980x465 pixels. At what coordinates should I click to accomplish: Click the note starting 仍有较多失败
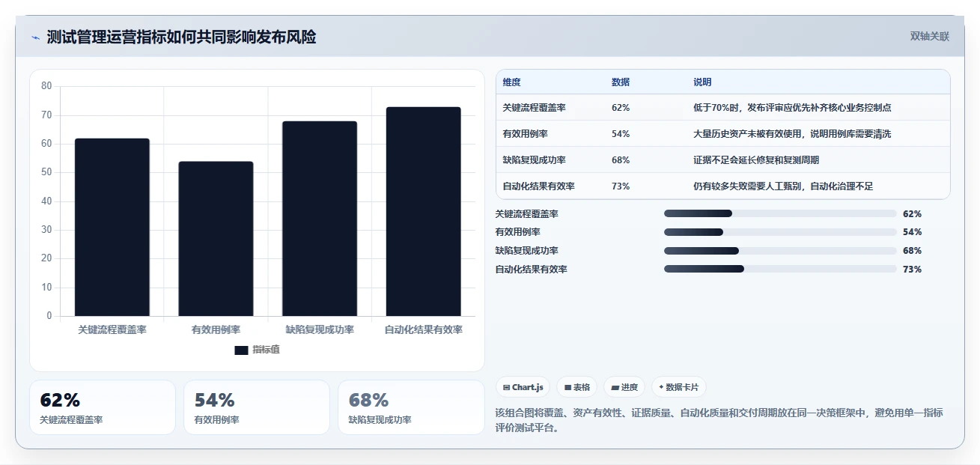click(783, 186)
